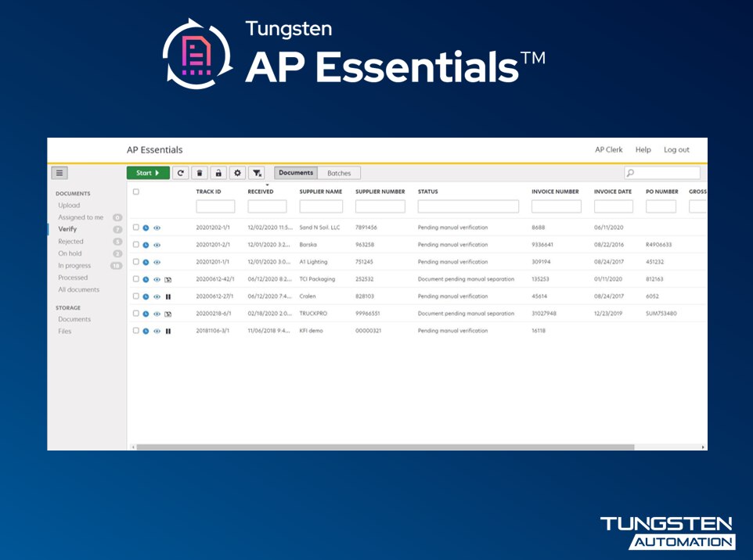
Task: Clear filters using the funnel icon
Action: click(257, 173)
